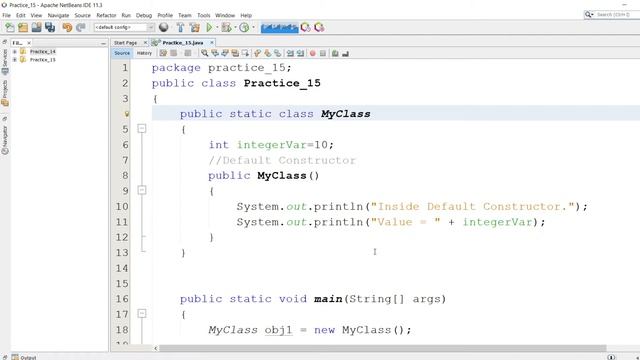Select the Practice_14 project in tree
Image resolution: width=640 pixels, height=360 pixels.
click(x=42, y=51)
